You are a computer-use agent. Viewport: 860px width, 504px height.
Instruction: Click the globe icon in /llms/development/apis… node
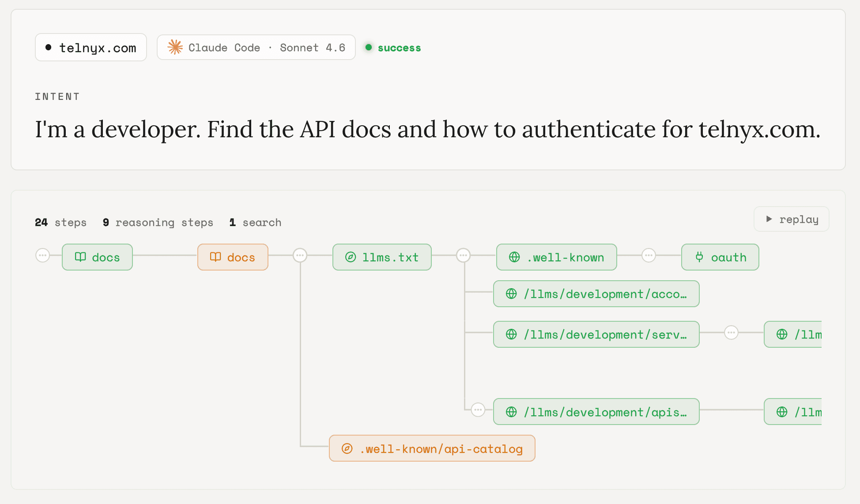(511, 412)
